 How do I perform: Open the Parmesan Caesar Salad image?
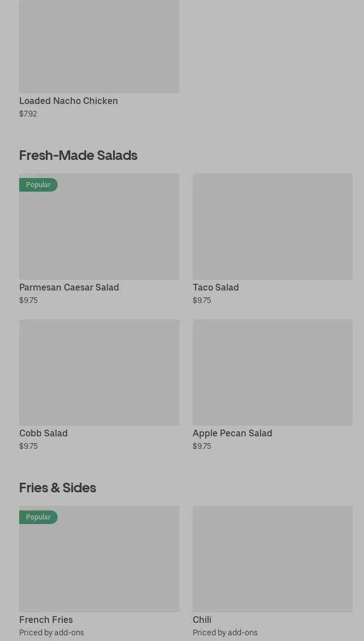pyautogui.click(x=99, y=232)
